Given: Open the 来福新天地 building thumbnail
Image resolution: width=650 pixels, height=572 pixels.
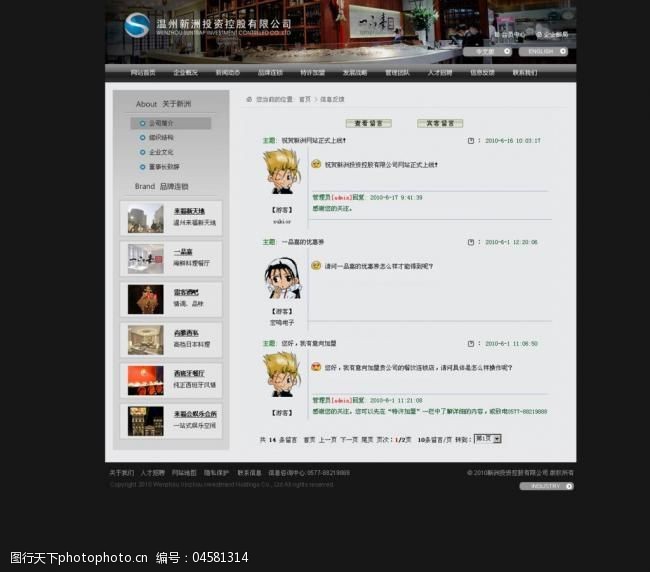Looking at the screenshot, I should [x=146, y=218].
